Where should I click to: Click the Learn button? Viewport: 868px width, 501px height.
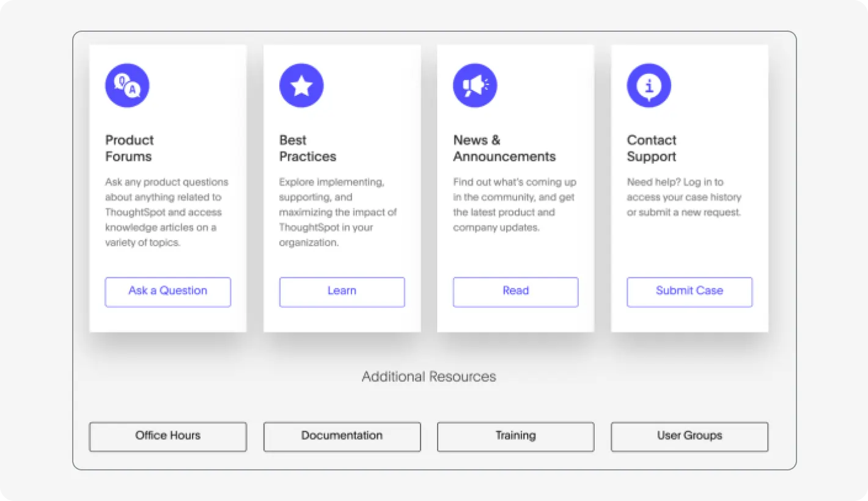click(342, 291)
